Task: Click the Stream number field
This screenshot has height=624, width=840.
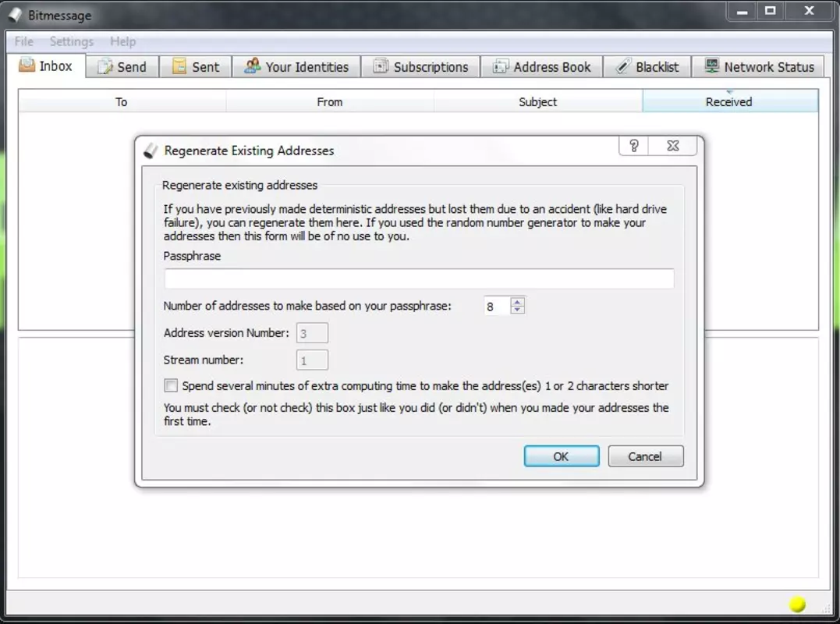Action: coord(312,360)
